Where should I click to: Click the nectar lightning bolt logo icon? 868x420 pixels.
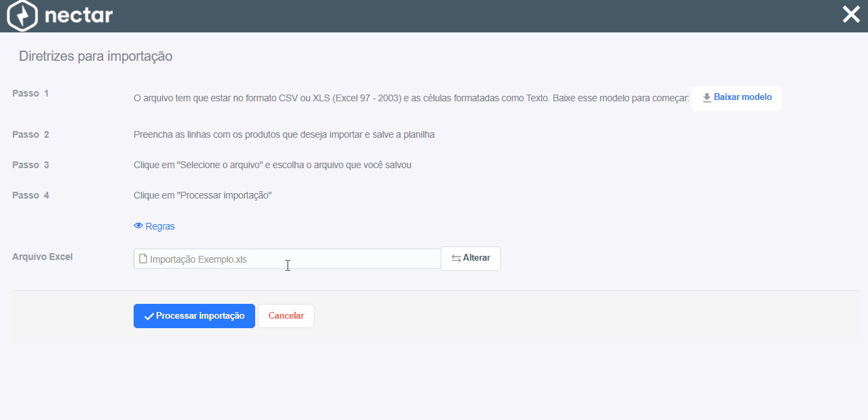23,16
